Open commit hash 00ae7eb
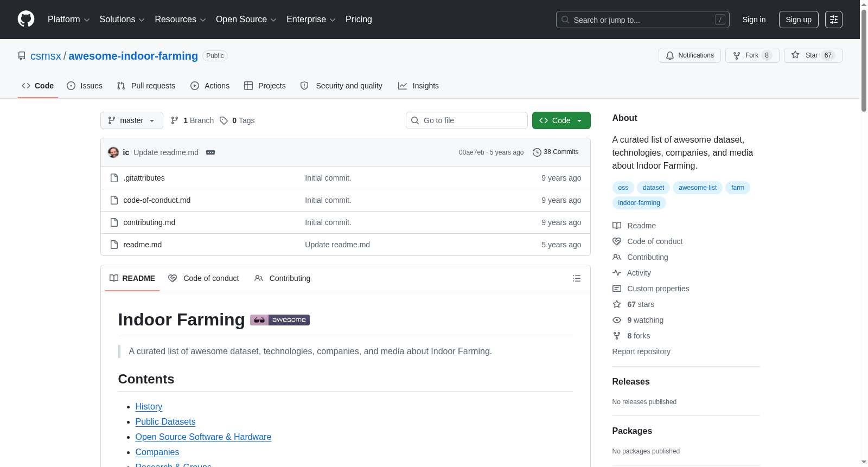 pyautogui.click(x=471, y=152)
